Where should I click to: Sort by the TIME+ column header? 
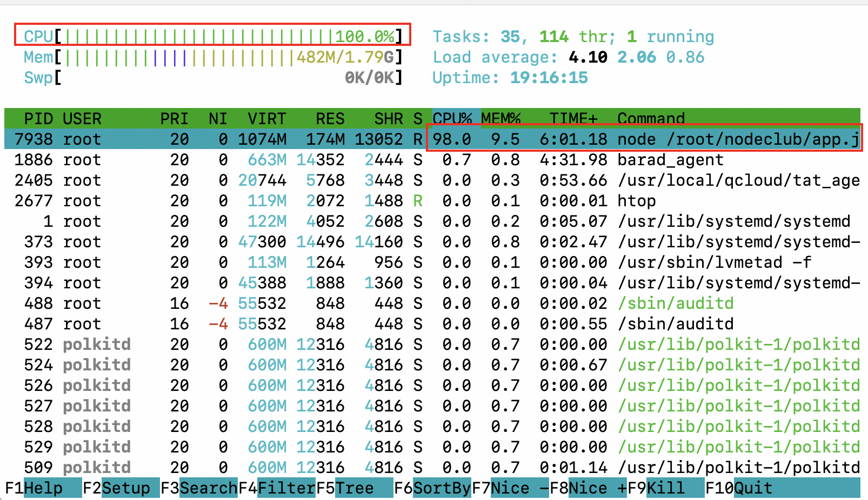574,118
